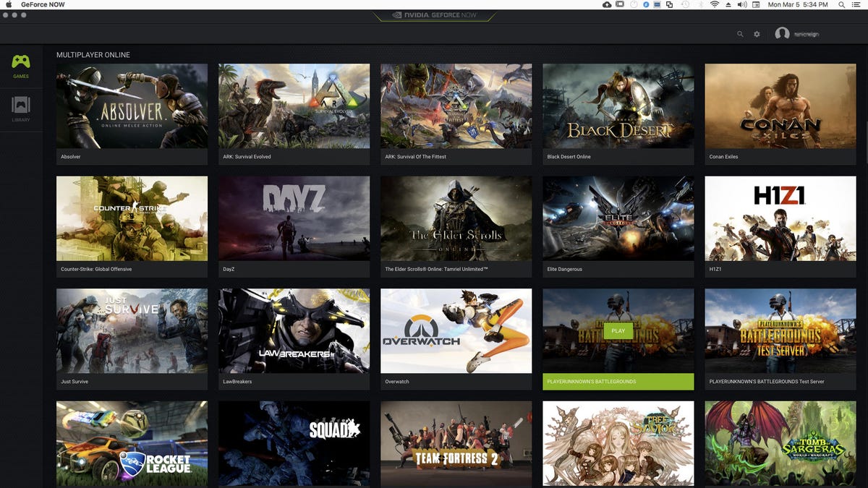This screenshot has height=488, width=868.
Task: Click the NVIDIA GeForce NOW logo banner
Action: click(433, 13)
